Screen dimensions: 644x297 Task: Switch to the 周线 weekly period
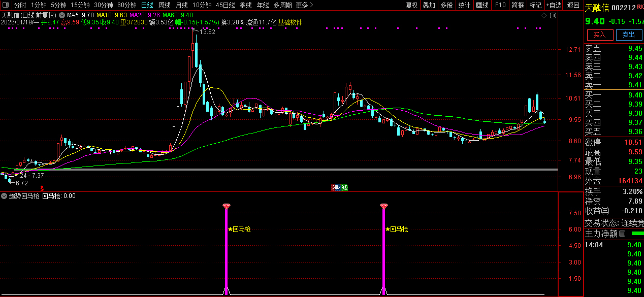(165, 5)
